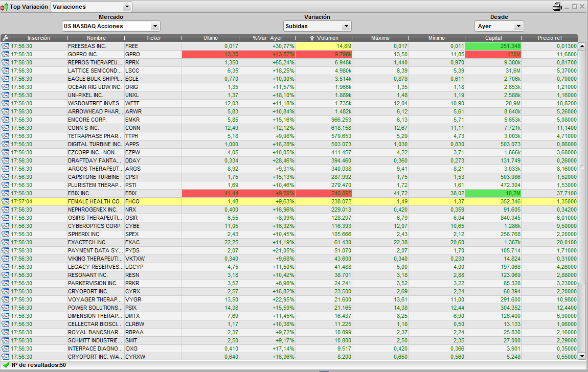Viewport: 588px width, 372px height.
Task: Click the FHCO ticker cell
Action: click(153, 201)
